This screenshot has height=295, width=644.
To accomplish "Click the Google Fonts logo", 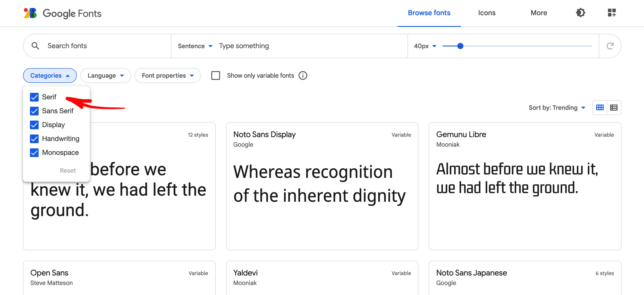I will pos(63,13).
